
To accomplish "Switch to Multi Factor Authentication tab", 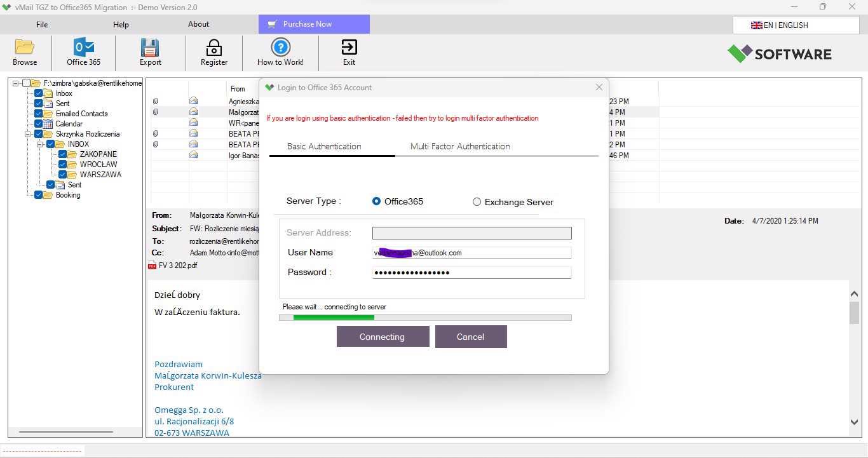I will (x=460, y=146).
